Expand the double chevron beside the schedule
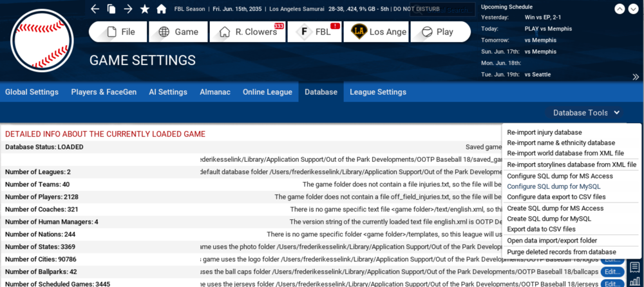 tap(636, 76)
